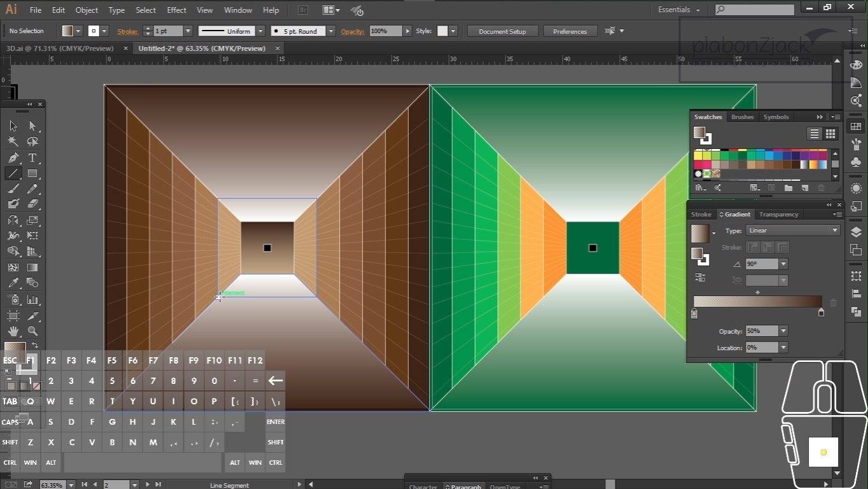Select the Column Graph tool
The height and width of the screenshot is (489, 868).
click(x=32, y=299)
